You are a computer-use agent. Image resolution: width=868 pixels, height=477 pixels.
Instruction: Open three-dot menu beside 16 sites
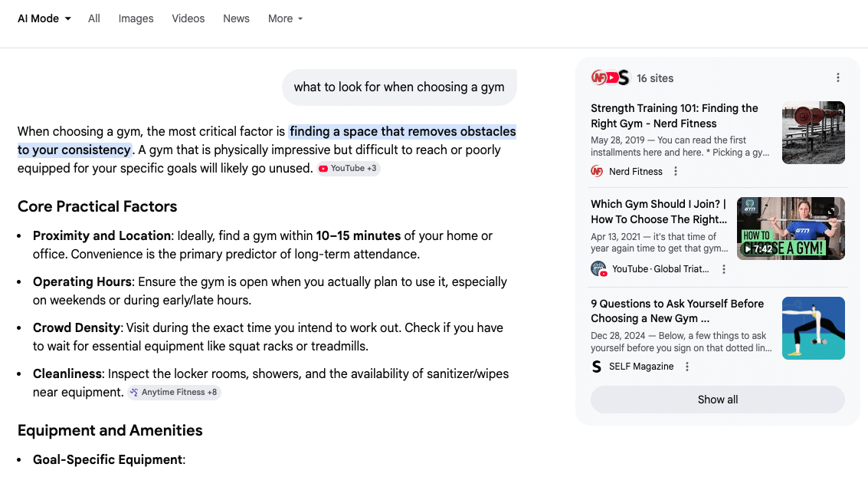tap(838, 77)
